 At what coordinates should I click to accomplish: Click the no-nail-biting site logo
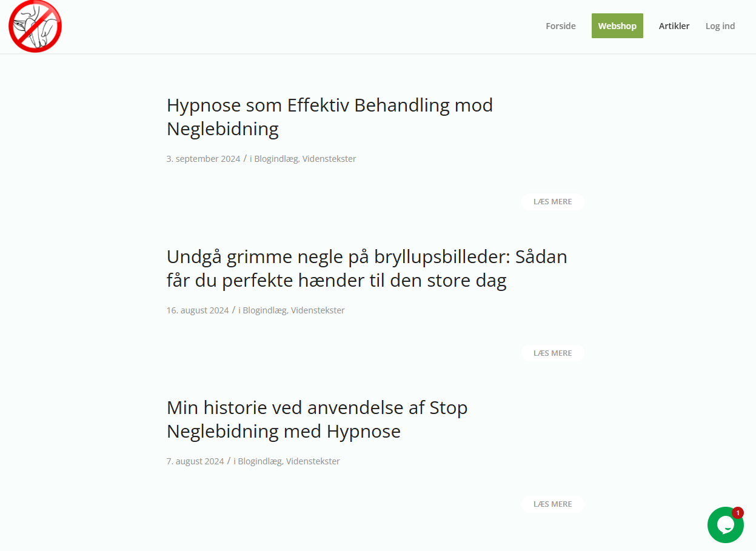coord(35,27)
